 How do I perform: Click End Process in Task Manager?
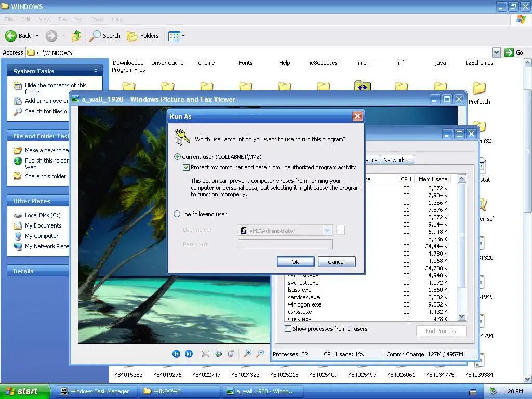(441, 331)
